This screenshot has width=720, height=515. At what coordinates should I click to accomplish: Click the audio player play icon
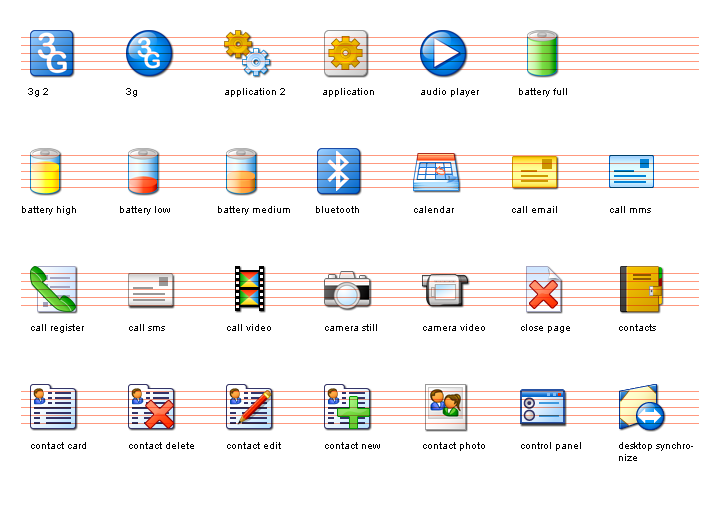(443, 54)
